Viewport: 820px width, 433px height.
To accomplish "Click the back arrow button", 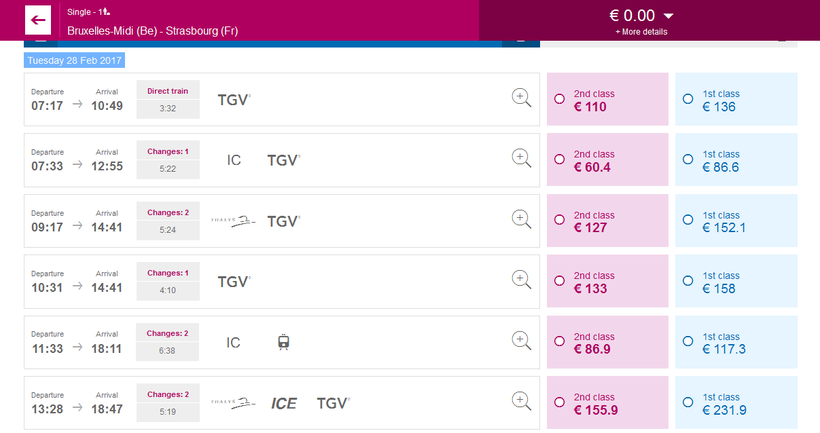I will 39,20.
